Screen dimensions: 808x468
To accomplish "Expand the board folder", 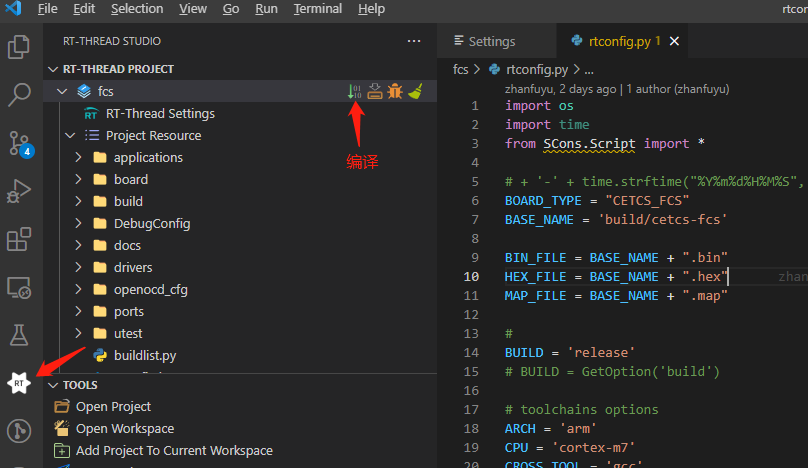I will (78, 179).
